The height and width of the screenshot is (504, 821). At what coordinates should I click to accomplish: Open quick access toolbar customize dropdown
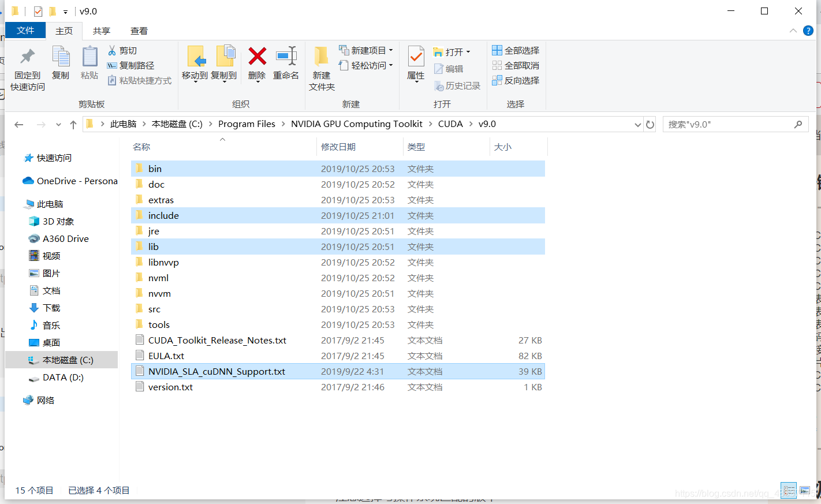(65, 12)
